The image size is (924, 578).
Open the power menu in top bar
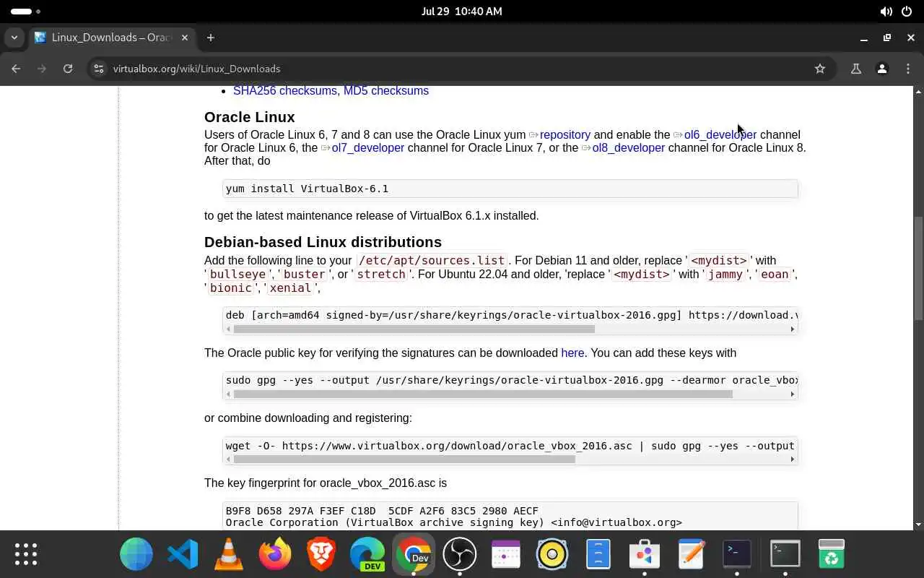907,12
